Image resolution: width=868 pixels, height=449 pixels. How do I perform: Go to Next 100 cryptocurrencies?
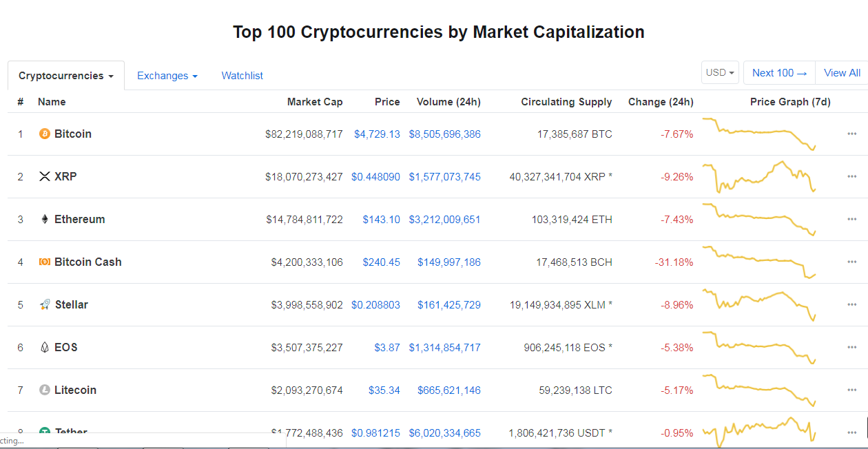click(779, 72)
